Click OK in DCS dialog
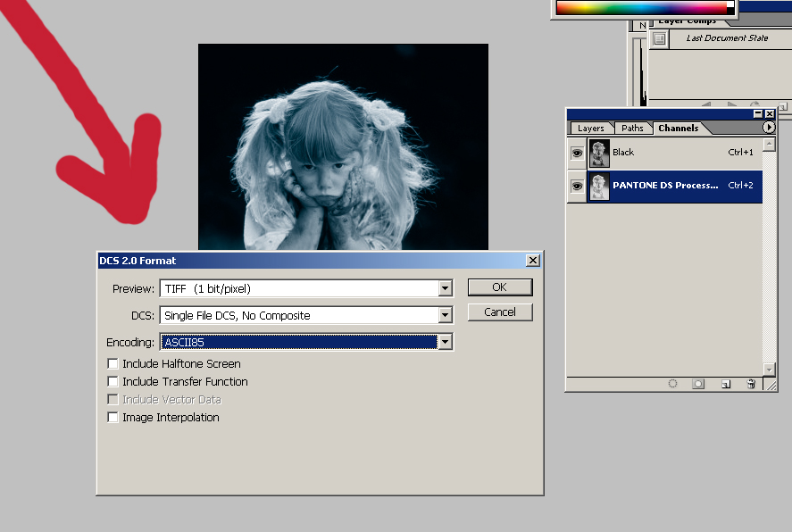Image resolution: width=792 pixels, height=532 pixels. [x=500, y=287]
